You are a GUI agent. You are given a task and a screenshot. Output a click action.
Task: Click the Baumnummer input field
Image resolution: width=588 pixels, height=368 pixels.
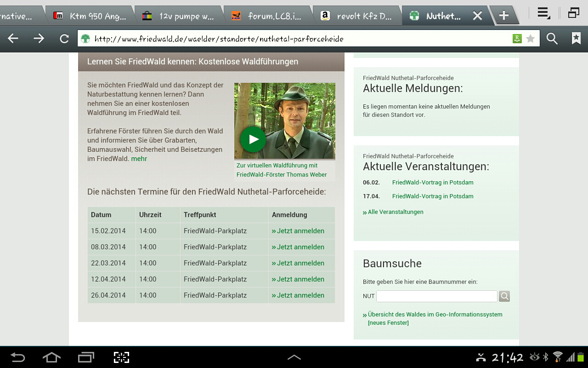pyautogui.click(x=436, y=296)
